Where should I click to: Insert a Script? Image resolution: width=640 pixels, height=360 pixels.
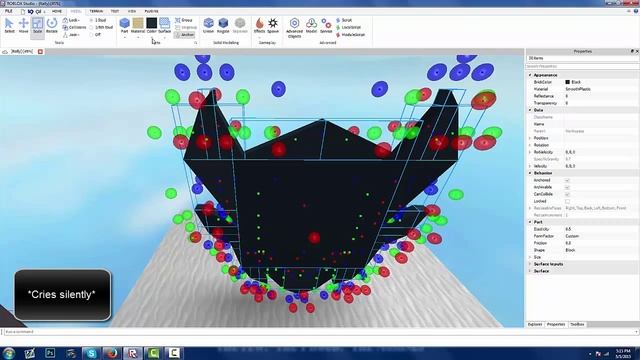tap(344, 20)
